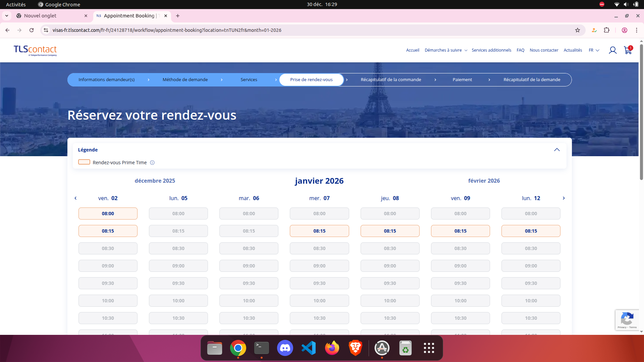Screen dimensions: 644x362
Task: Switch to the Nouvel onglet tab
Action: [x=52, y=16]
